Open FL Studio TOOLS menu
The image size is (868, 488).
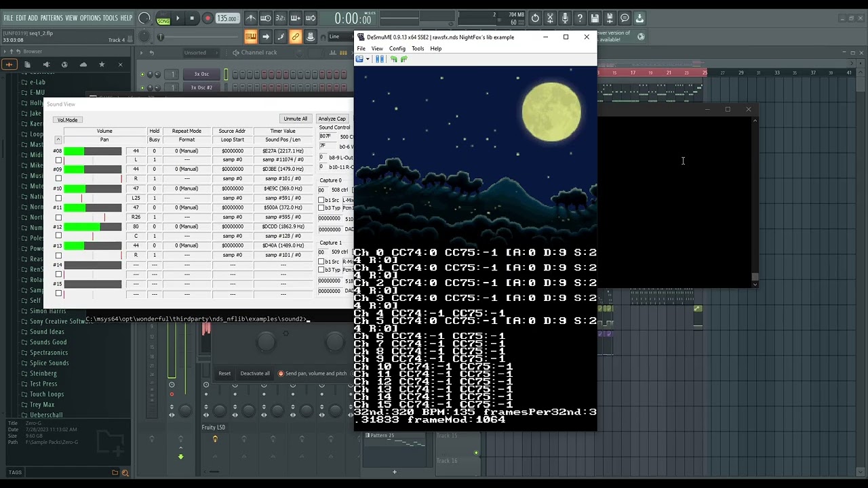click(x=110, y=18)
